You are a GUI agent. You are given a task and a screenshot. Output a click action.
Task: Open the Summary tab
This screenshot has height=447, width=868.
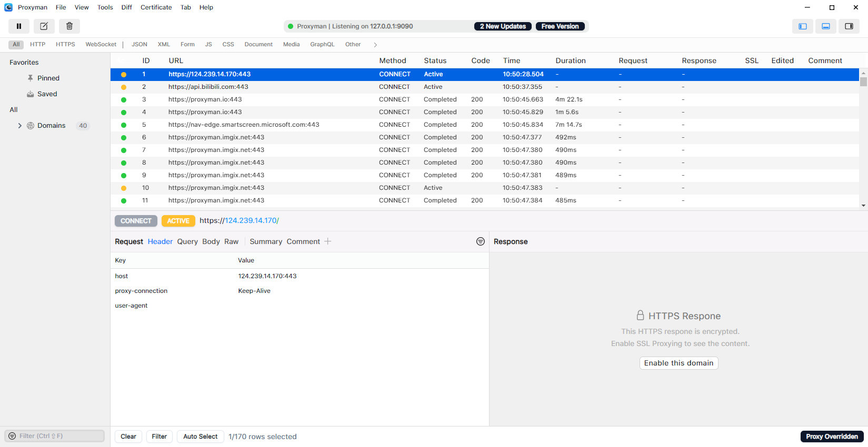(266, 241)
